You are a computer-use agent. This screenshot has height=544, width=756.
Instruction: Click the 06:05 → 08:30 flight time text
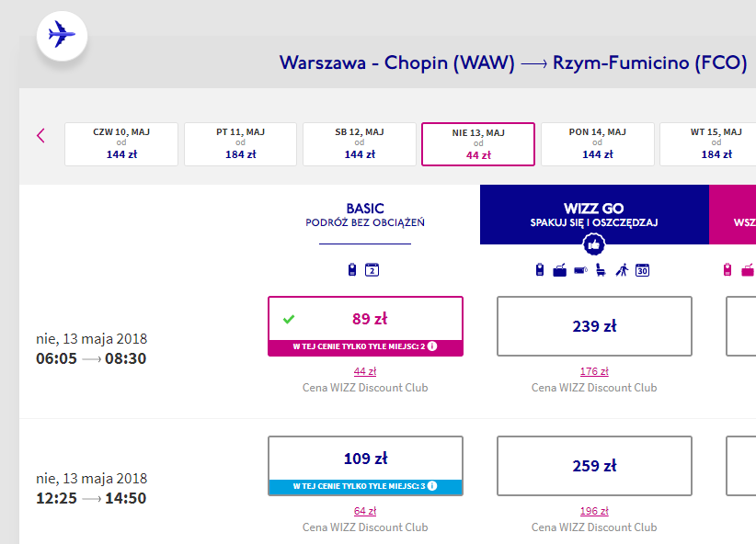pos(91,359)
